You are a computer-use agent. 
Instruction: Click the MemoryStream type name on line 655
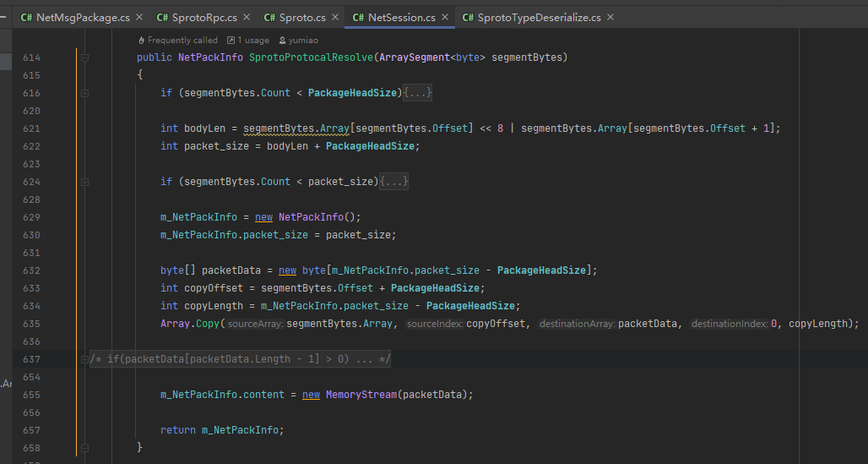pos(361,395)
